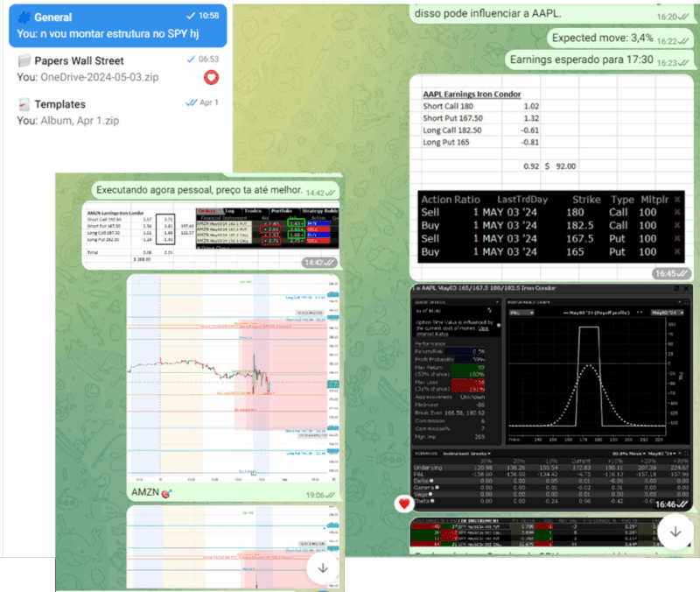Click the heart reaction on the Iron Condor chart
700x592 pixels.
click(404, 504)
